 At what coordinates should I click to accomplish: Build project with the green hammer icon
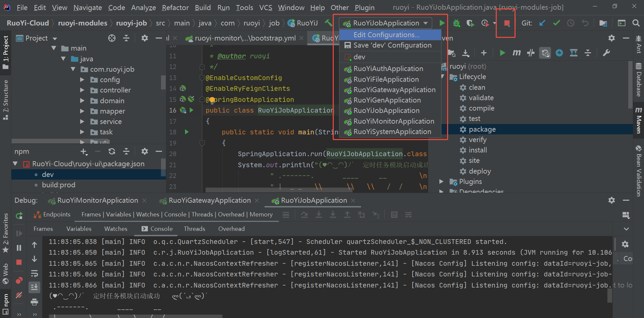pos(328,23)
